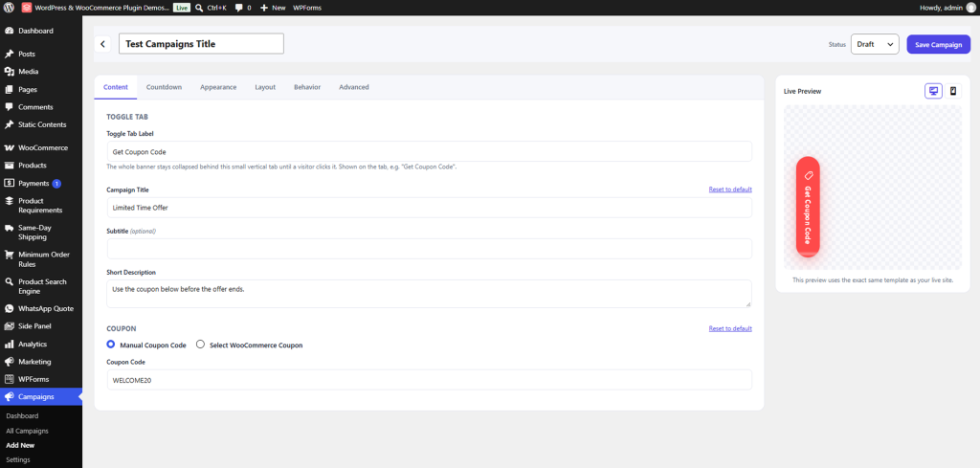Viewport: 980px width, 468px height.
Task: Click the Payments notification badge
Action: tap(56, 183)
